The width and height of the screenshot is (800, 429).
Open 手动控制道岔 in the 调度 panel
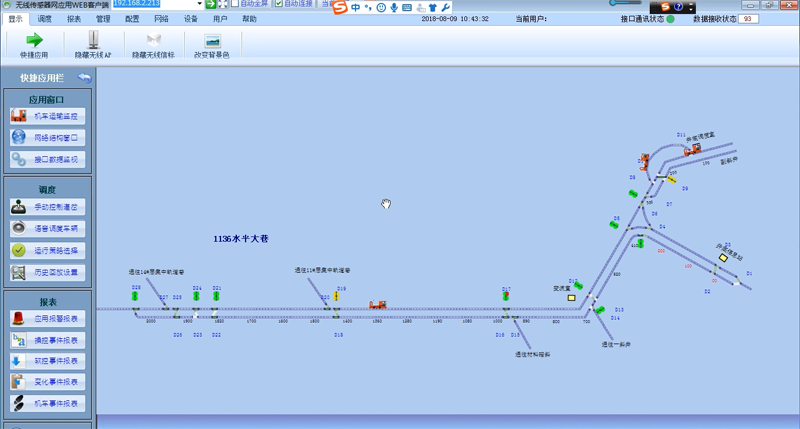click(x=49, y=207)
